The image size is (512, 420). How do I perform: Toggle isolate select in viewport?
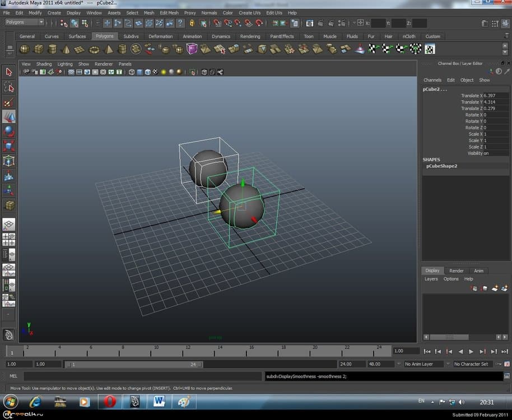pyautogui.click(x=192, y=72)
